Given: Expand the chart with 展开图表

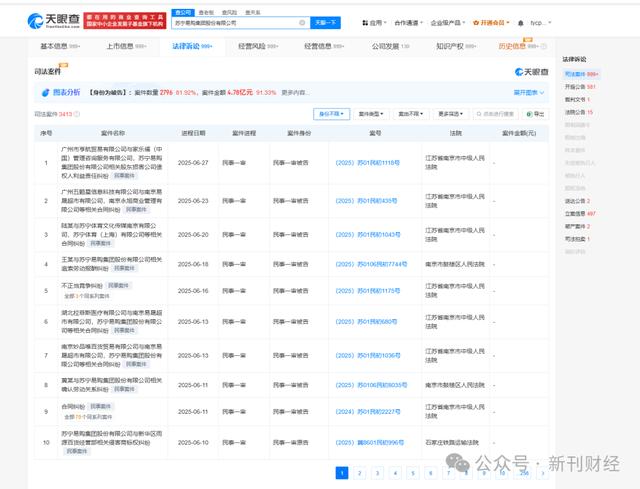Looking at the screenshot, I should (529, 93).
